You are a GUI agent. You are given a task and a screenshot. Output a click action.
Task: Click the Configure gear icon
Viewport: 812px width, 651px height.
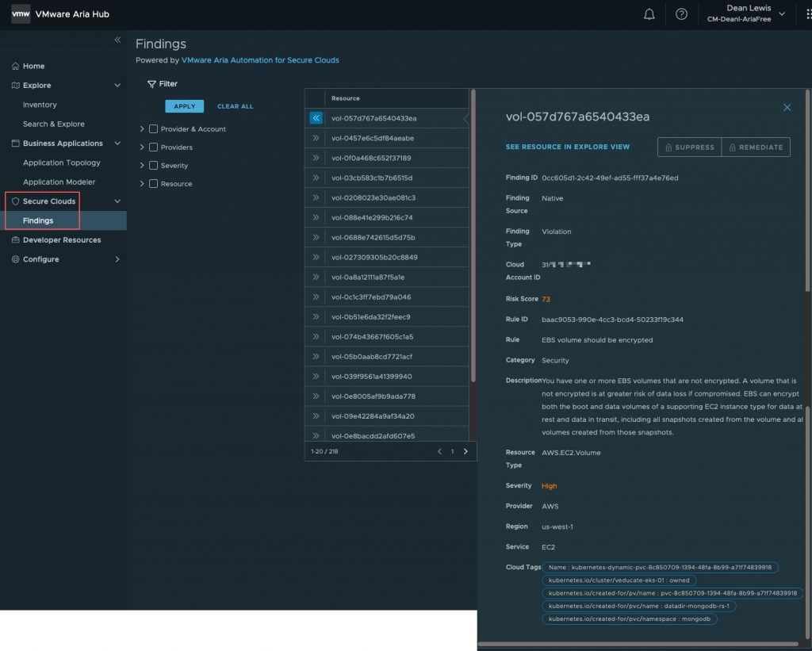[16, 259]
